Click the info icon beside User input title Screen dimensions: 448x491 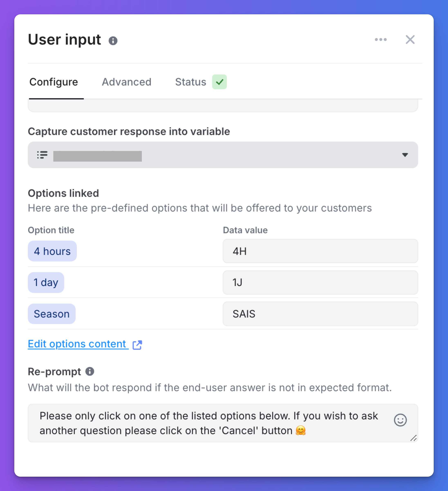[113, 41]
